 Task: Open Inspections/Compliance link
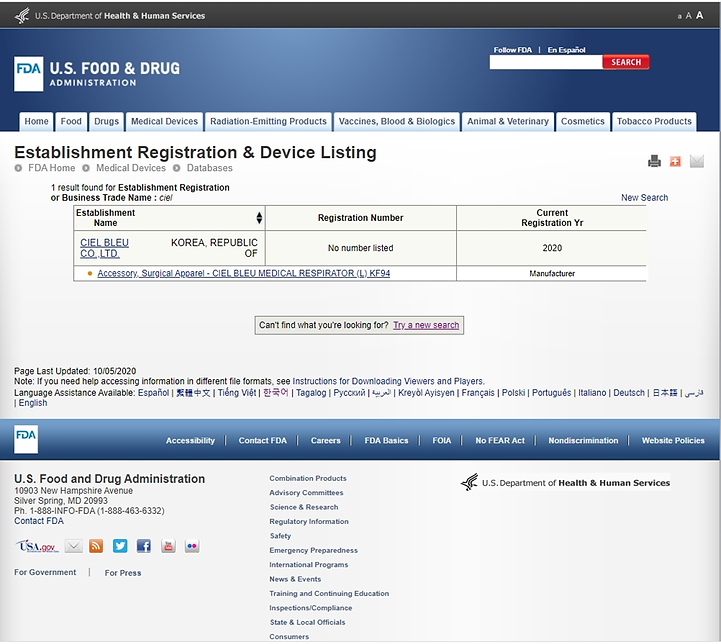(x=310, y=608)
